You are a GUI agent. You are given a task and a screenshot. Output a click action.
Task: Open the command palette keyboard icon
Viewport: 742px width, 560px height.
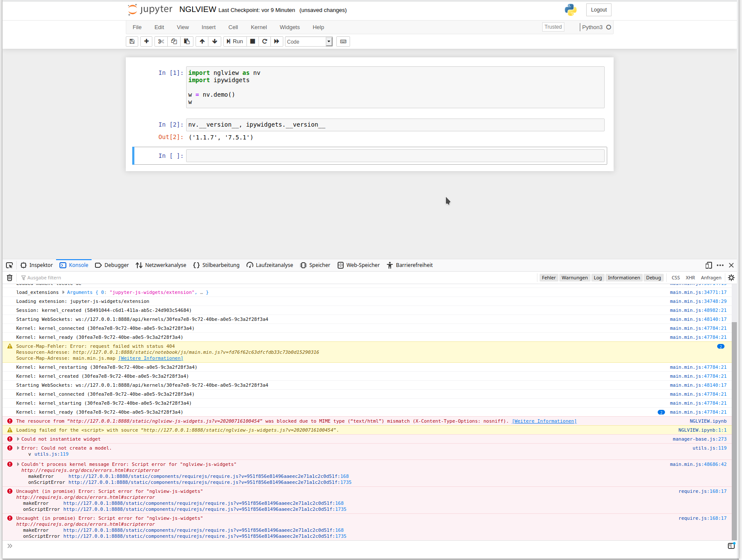tap(343, 41)
